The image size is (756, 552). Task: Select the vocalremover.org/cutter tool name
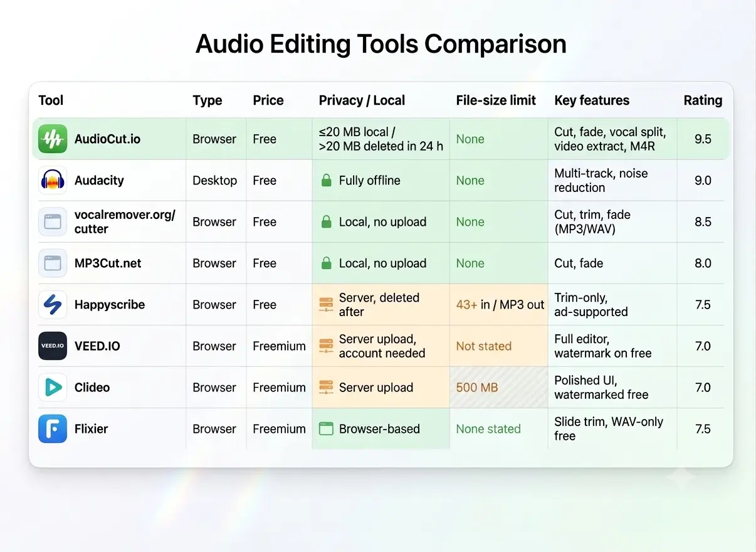pos(125,222)
